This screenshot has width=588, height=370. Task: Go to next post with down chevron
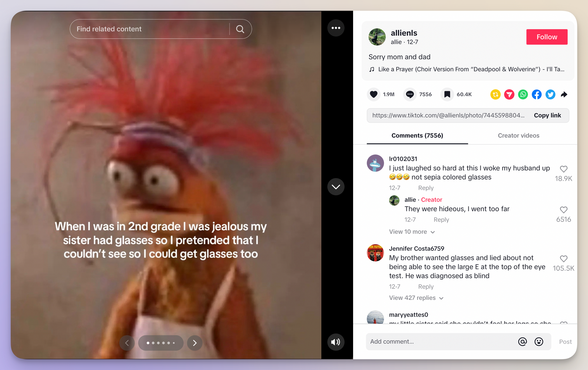[336, 187]
